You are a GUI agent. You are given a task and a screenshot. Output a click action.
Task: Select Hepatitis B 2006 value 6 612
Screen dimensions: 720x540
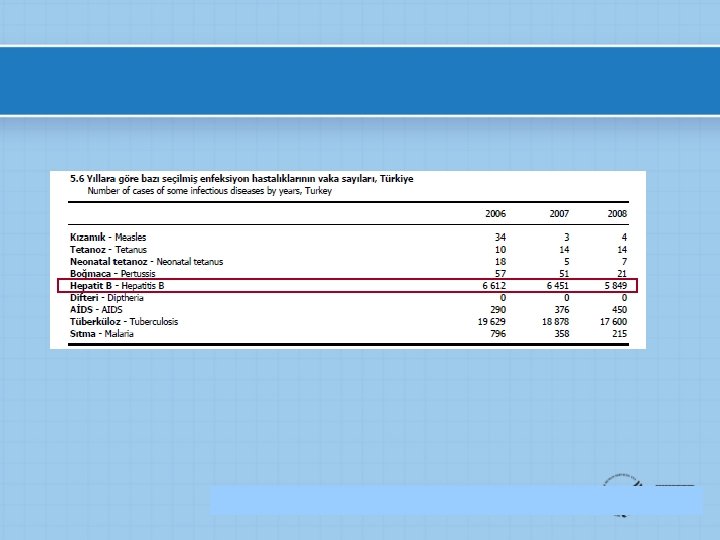click(494, 286)
